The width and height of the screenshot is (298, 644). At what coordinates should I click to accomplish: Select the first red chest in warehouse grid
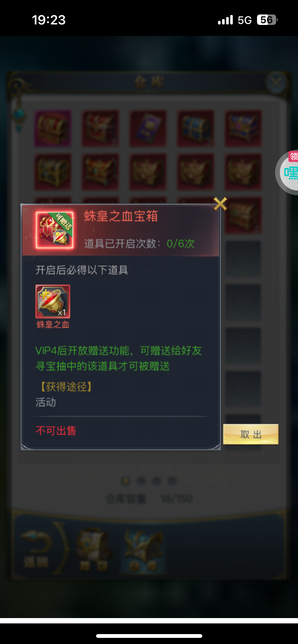53,128
